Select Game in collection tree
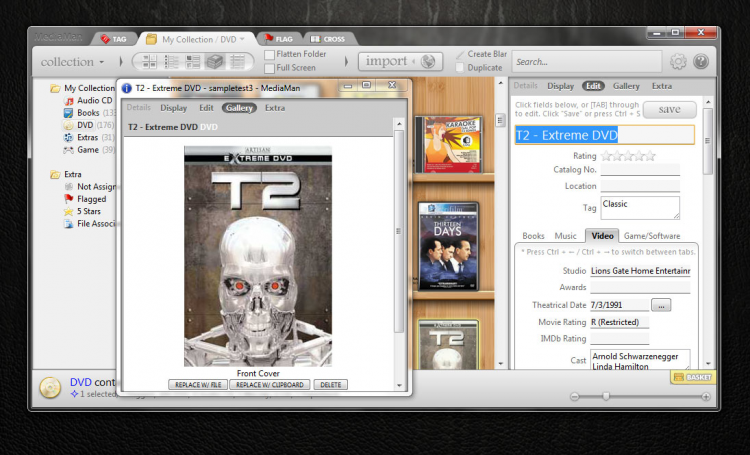The image size is (750, 455). click(89, 150)
